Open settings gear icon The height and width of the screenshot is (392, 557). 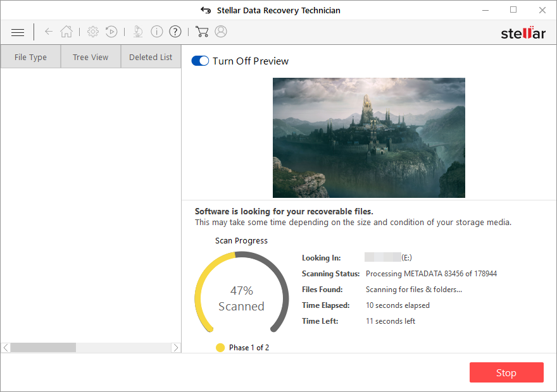[x=93, y=32]
